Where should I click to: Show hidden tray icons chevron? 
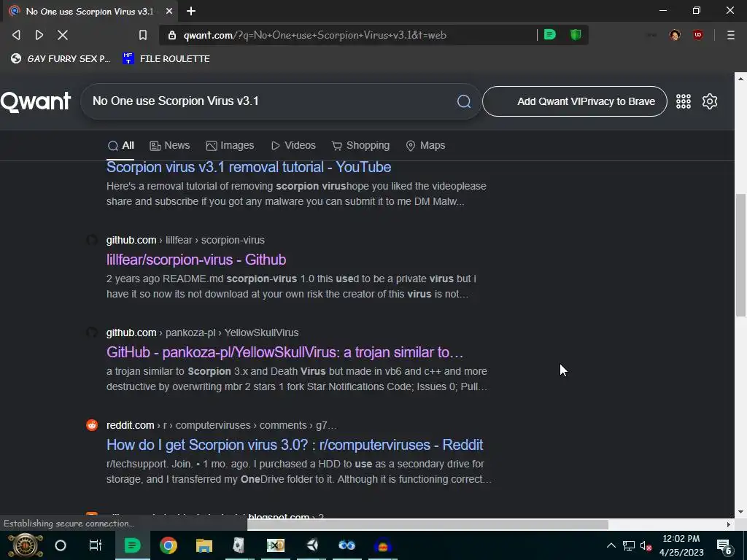point(611,545)
